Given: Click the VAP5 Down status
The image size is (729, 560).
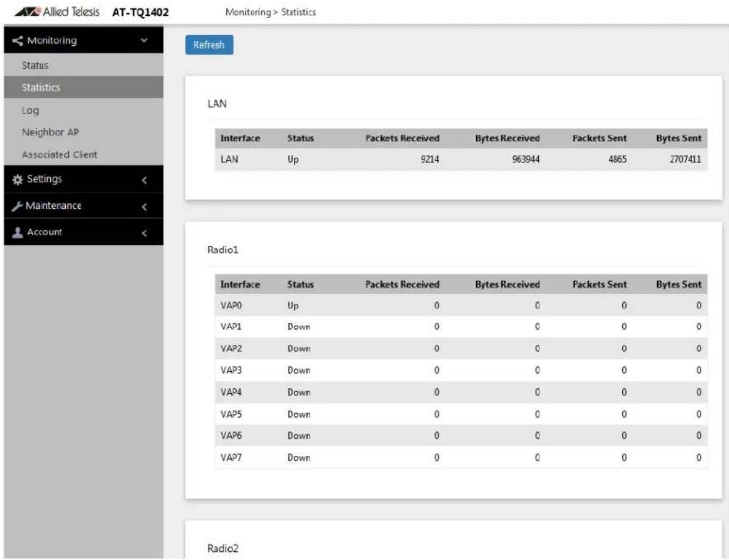Looking at the screenshot, I should point(299,414).
